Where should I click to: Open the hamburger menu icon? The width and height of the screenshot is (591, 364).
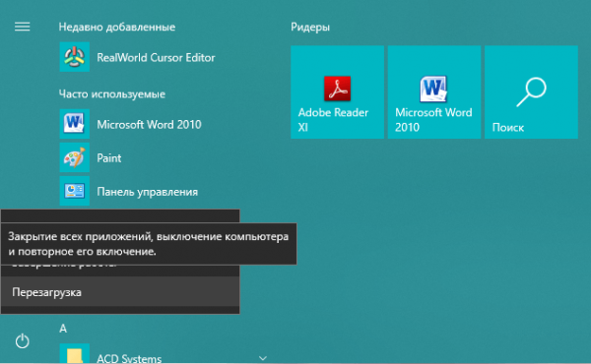point(23,27)
